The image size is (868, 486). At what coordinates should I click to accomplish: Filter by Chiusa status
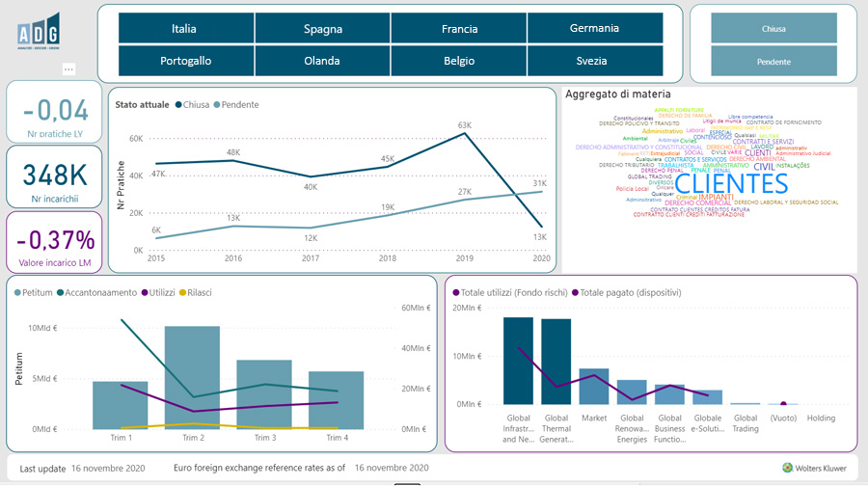773,28
